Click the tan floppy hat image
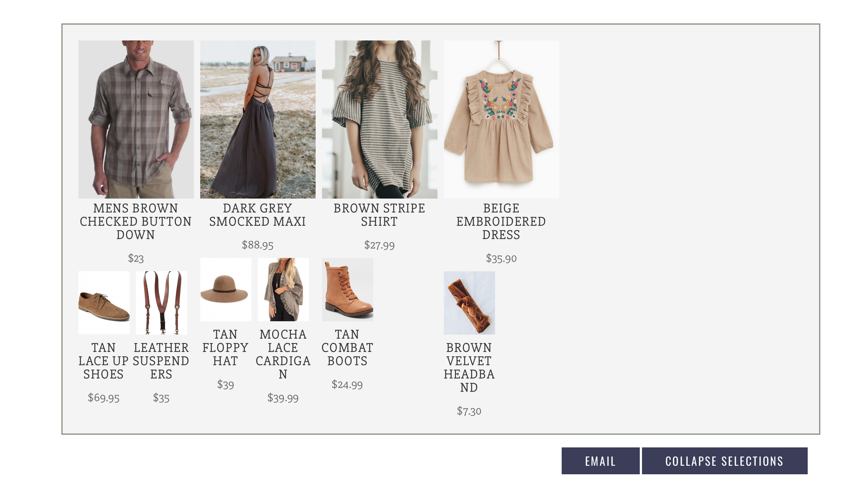This screenshot has width=864, height=504. [x=225, y=289]
